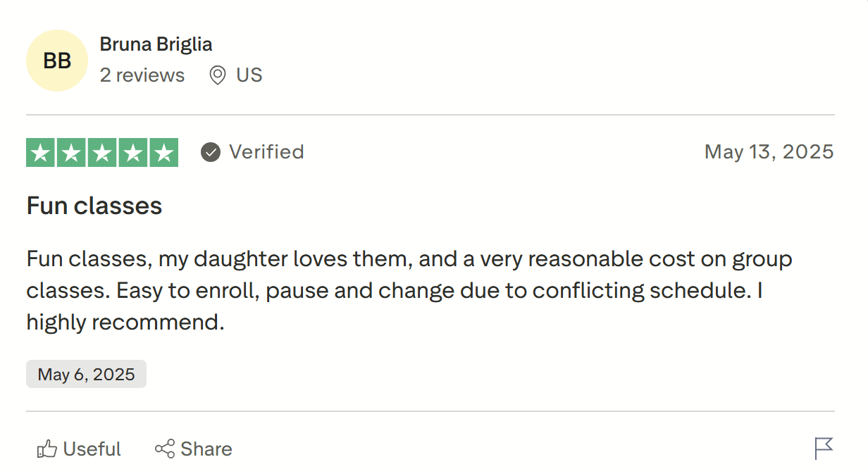868x469 pixels.
Task: Click the "Share" label text
Action: point(206,449)
